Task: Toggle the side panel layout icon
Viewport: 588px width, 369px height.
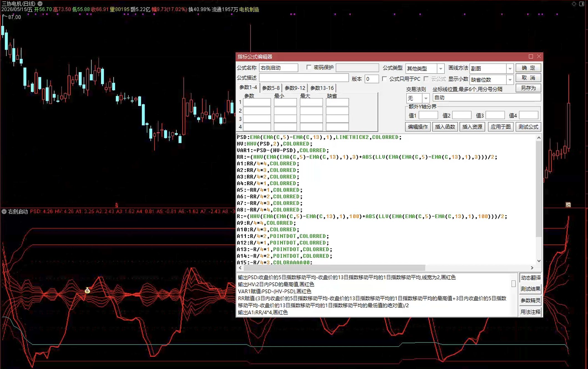Action: (582, 4)
